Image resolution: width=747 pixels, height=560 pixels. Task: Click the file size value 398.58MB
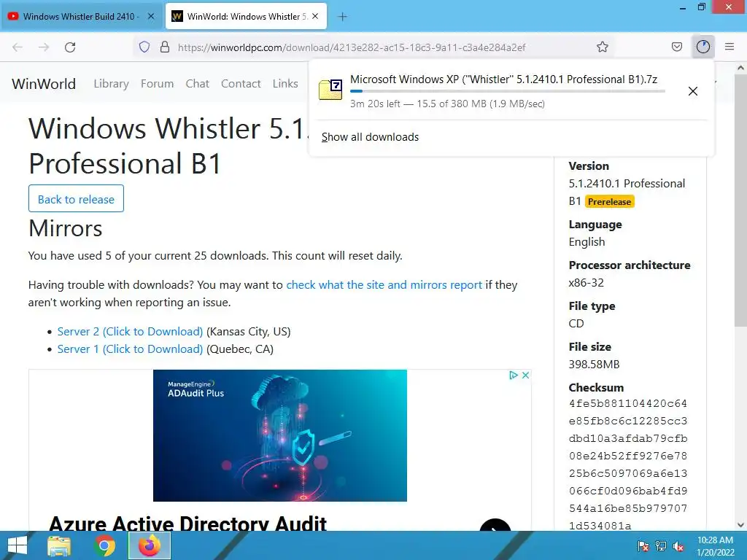click(594, 365)
